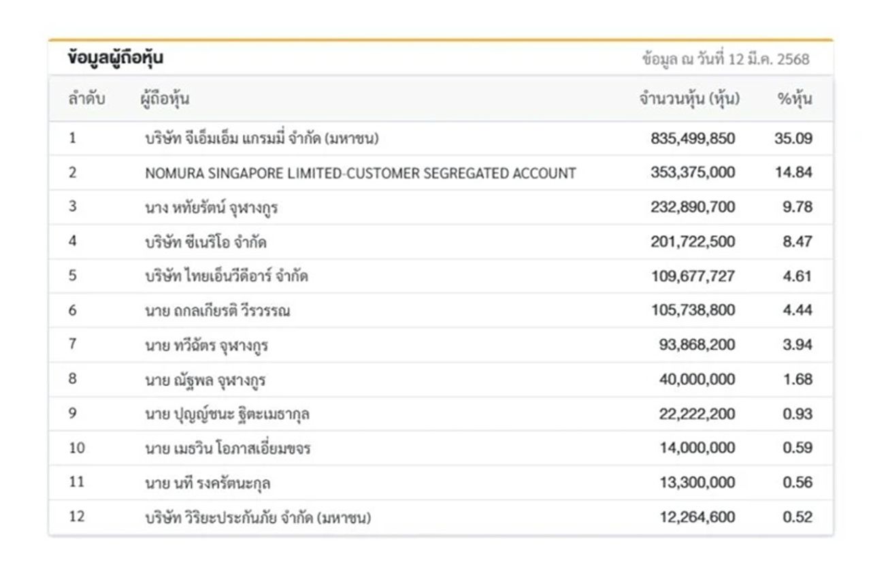Select shareholder นาย ถกลเกียรติ วีรวรรณ
The width and height of the screenshot is (871, 588).
click(x=217, y=311)
